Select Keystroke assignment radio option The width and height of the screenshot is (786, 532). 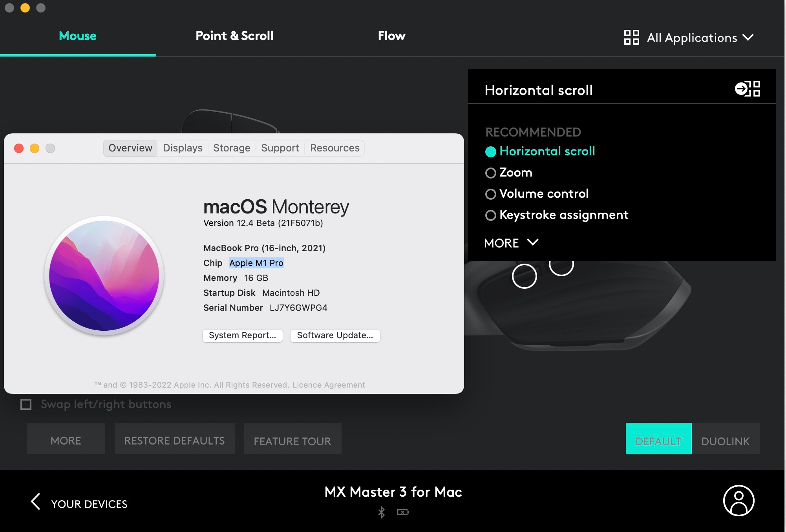[x=491, y=215]
